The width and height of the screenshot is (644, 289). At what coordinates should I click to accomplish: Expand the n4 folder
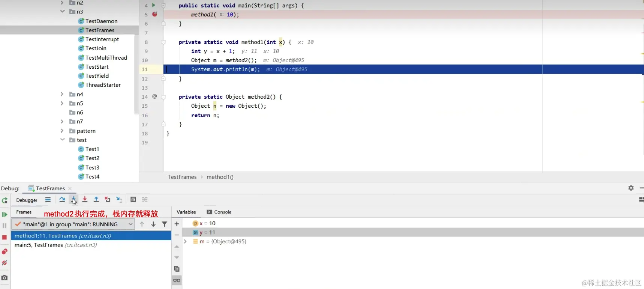[62, 94]
